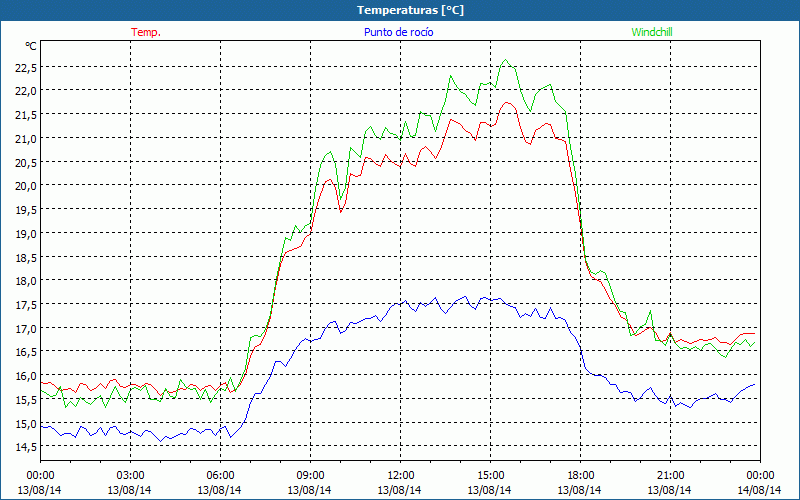This screenshot has height=500, width=800.
Task: Click the 17,5 y-axis value
Action: click(27, 305)
